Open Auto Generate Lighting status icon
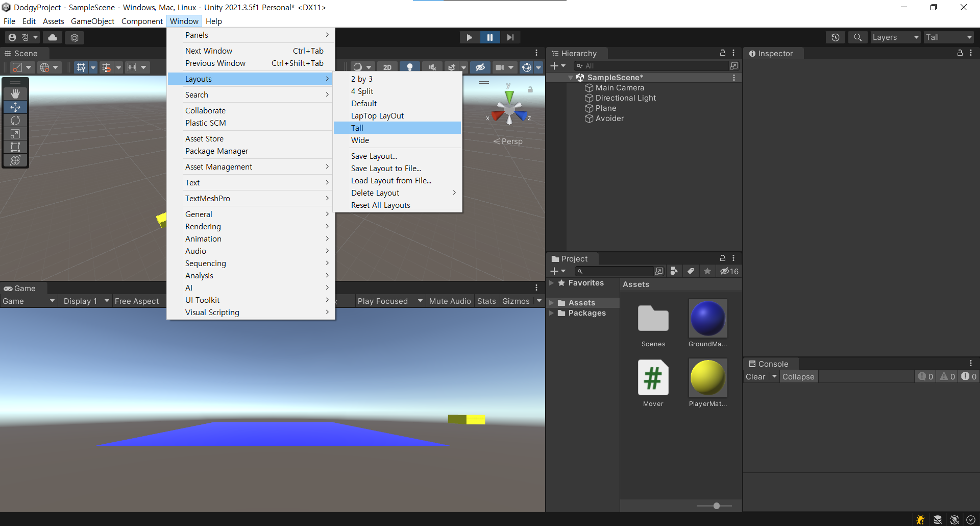Viewport: 980px width, 526px height. [x=954, y=519]
